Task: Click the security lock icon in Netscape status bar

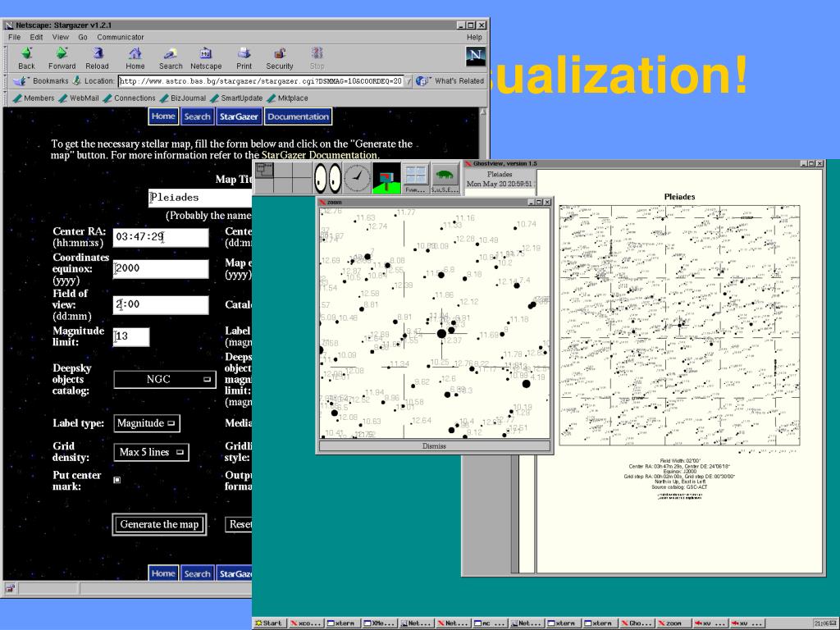Action: pos(10,588)
